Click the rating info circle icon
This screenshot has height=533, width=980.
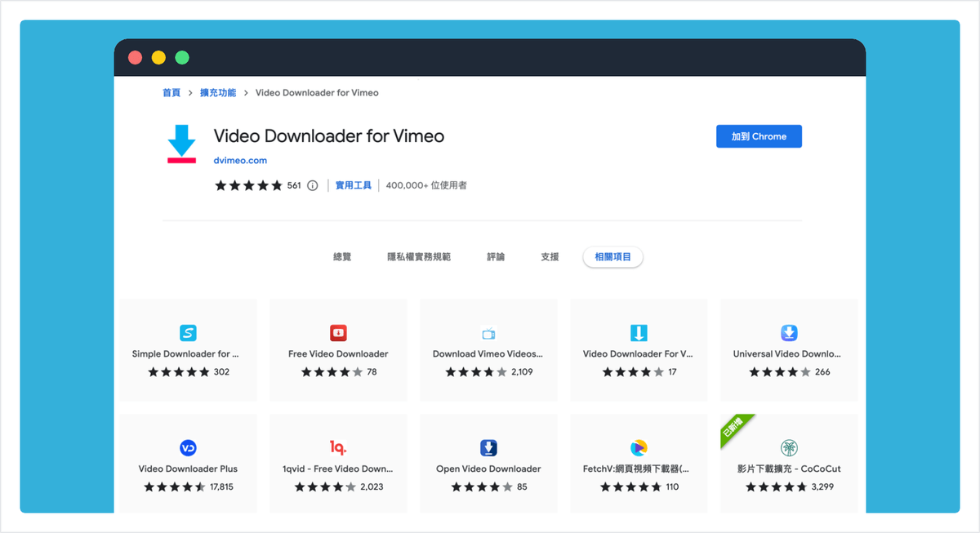(312, 185)
